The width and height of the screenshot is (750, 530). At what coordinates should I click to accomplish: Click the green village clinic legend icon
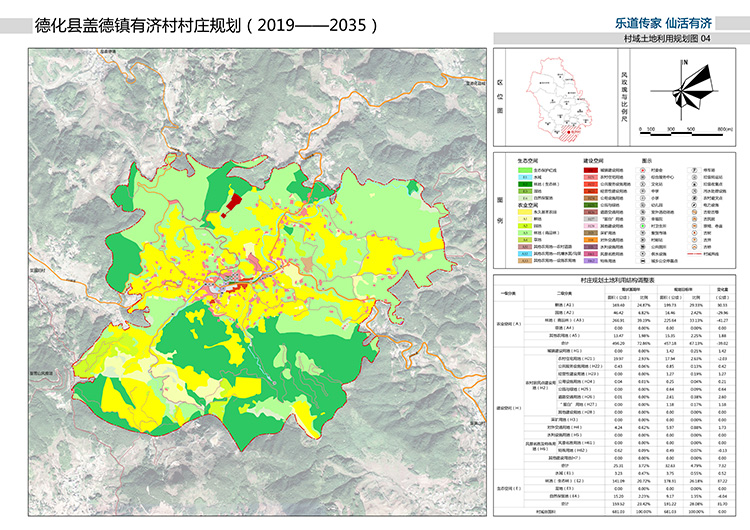643,226
